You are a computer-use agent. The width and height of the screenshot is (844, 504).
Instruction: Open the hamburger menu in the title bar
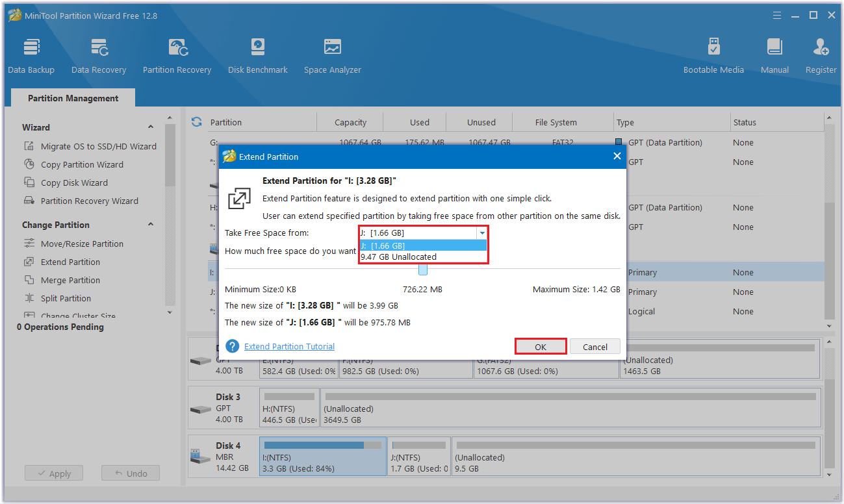(x=778, y=15)
